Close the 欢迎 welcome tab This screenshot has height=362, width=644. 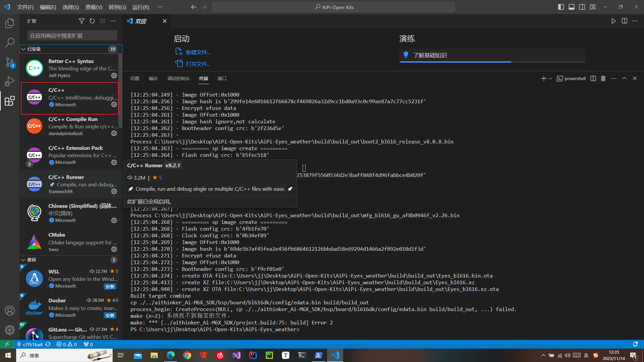(165, 21)
